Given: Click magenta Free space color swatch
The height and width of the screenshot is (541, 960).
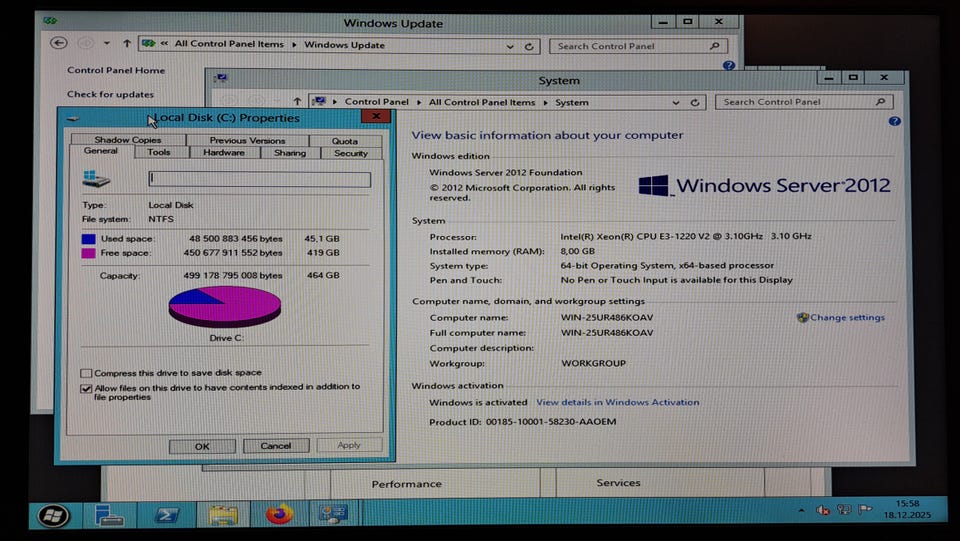Looking at the screenshot, I should [x=88, y=253].
